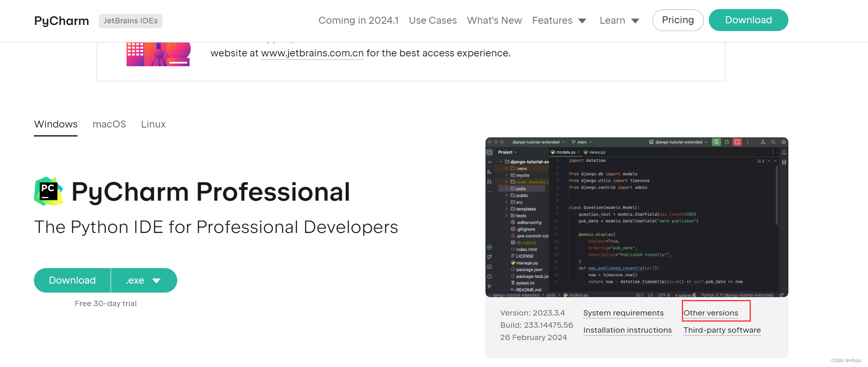Open the Problems icon in IDE preview sidebar
868x367 pixels.
click(x=490, y=277)
